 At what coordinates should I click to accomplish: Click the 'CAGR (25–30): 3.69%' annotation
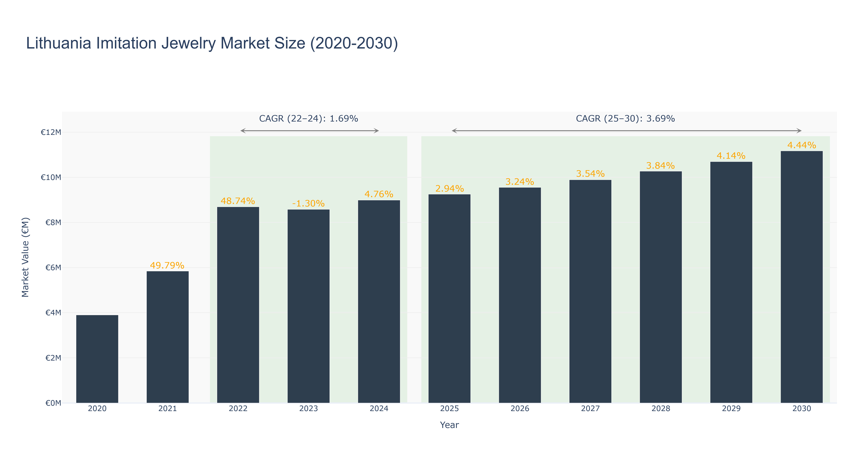625,119
